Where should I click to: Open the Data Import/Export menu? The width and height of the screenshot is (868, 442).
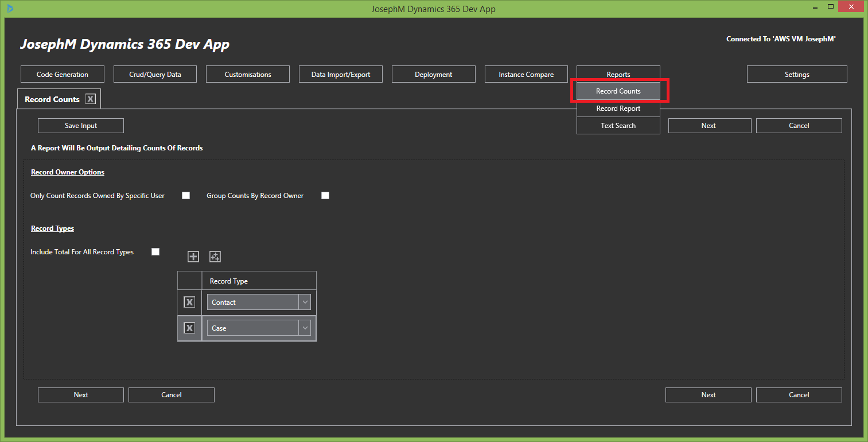coord(340,75)
